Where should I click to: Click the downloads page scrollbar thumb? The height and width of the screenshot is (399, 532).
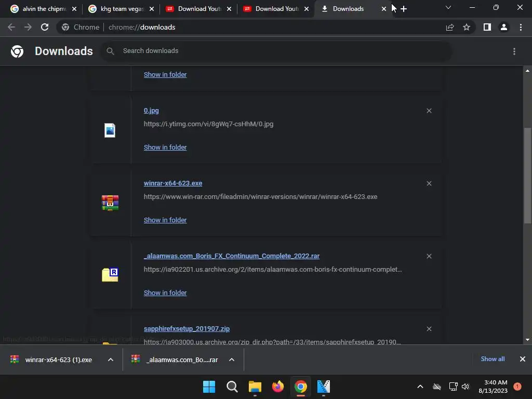click(x=527, y=176)
